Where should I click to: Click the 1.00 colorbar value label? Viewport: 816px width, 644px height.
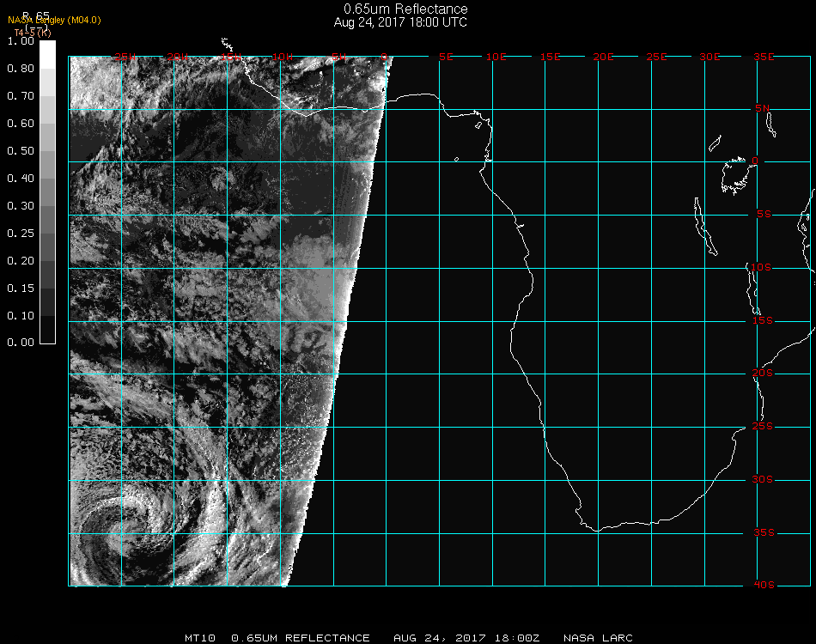tap(21, 41)
